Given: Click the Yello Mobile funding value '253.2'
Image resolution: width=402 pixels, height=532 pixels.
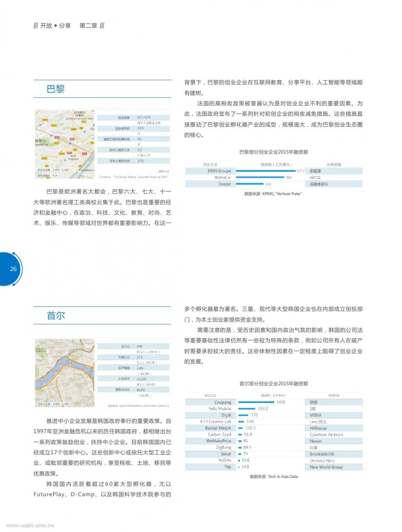Looking at the screenshot, I should pos(263,409).
